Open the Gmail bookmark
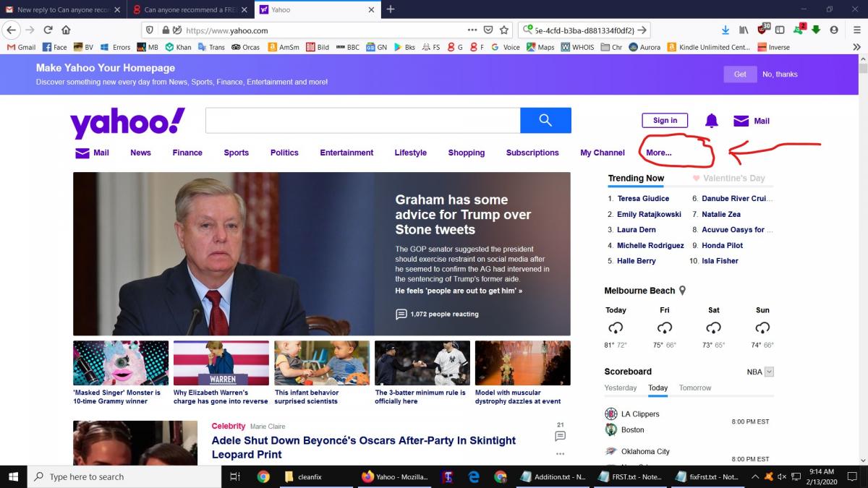The height and width of the screenshot is (488, 868). click(x=21, y=47)
